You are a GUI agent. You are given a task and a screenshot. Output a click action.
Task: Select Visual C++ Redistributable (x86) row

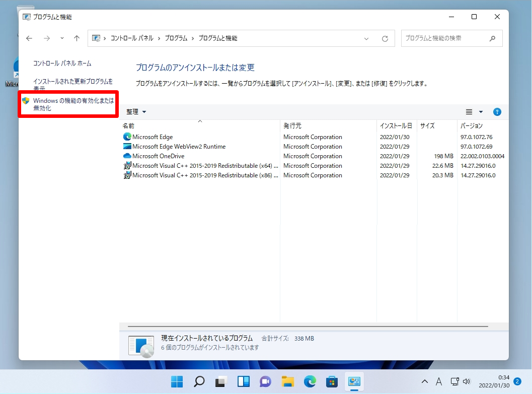314,175
